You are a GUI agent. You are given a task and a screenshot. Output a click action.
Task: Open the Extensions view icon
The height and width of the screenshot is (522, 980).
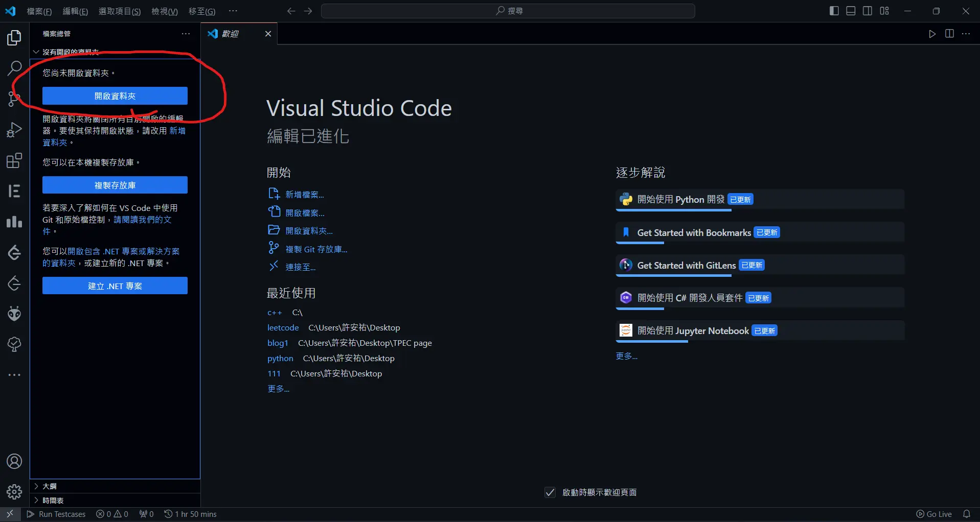(14, 161)
